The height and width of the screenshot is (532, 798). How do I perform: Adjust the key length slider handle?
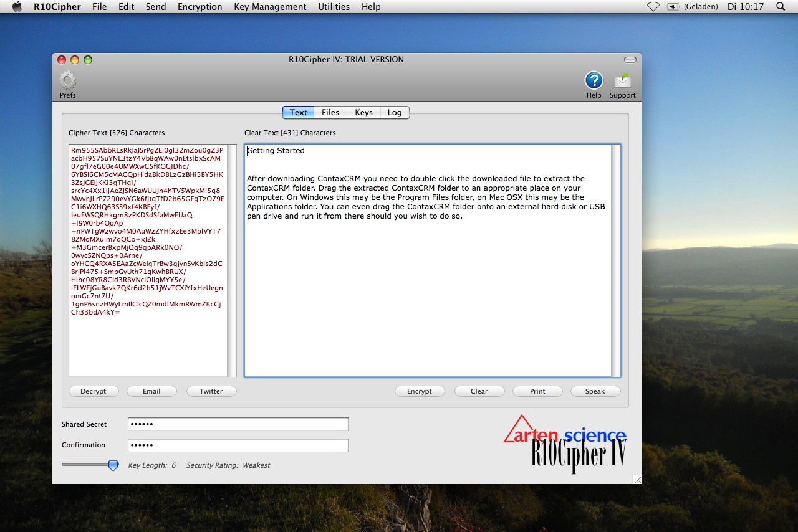113,465
